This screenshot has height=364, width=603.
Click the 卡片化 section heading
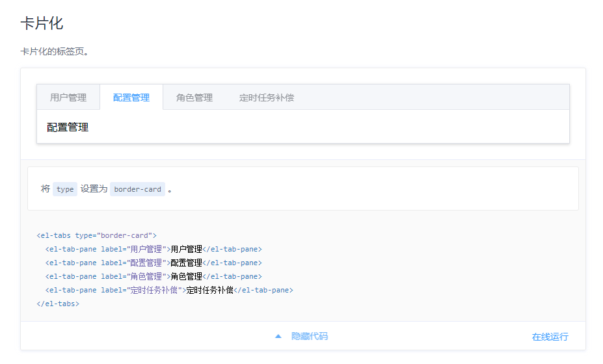pyautogui.click(x=42, y=23)
